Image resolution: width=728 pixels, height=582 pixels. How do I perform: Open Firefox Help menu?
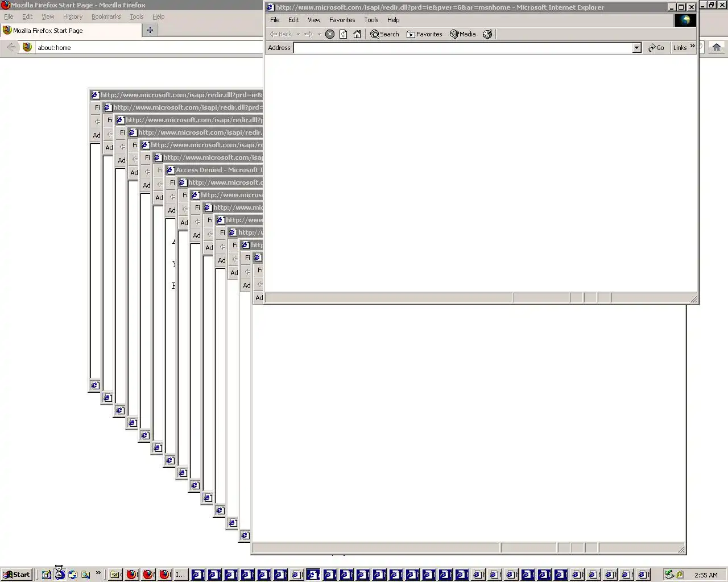(x=159, y=16)
